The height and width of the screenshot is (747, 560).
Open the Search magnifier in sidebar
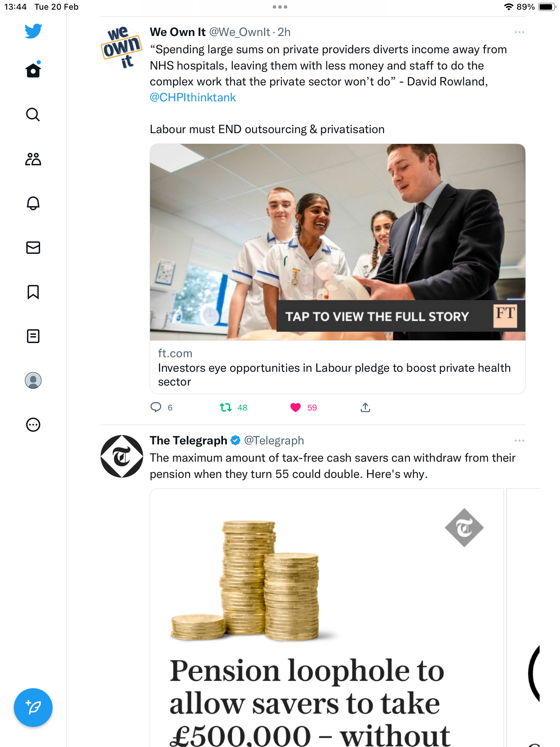(x=33, y=114)
